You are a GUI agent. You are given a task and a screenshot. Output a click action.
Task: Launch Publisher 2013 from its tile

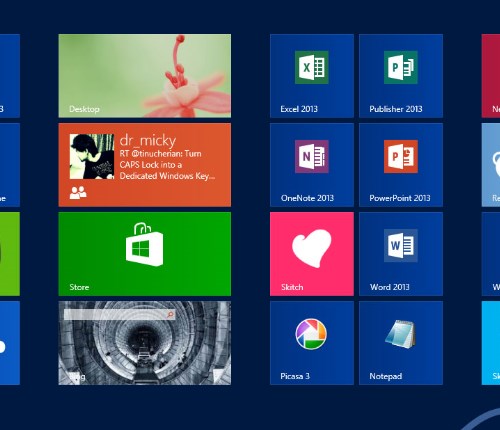tap(401, 76)
